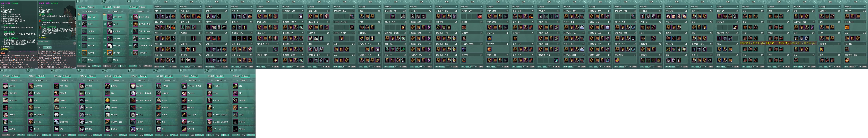Open 全部套装 dropdown in 马具 page 2 panel
Screen dimensions: 868x138
[x=191, y=7]
